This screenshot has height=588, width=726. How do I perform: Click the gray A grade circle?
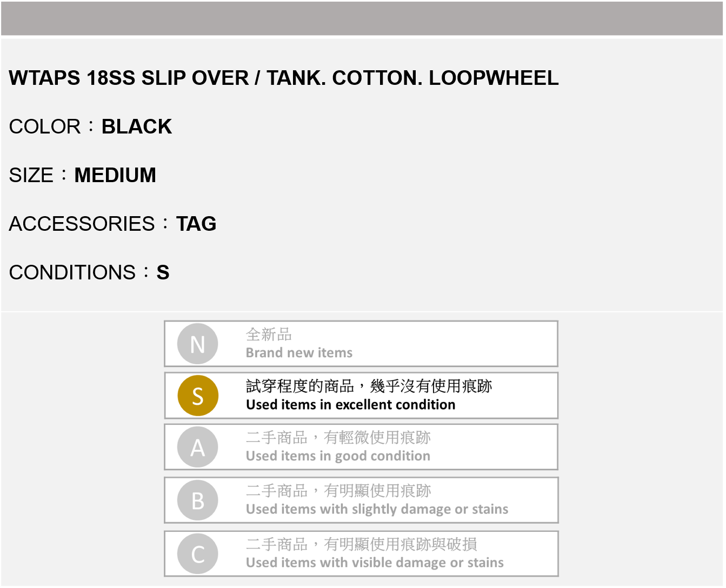coord(198,447)
